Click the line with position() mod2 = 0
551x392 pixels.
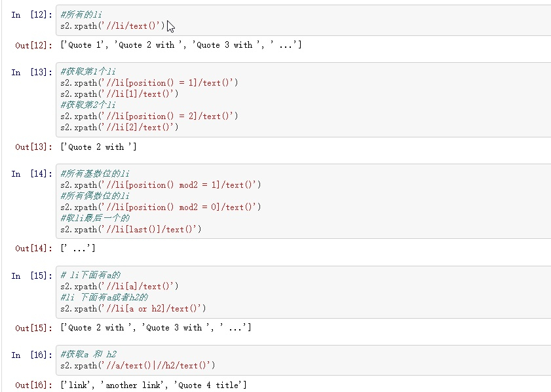160,207
